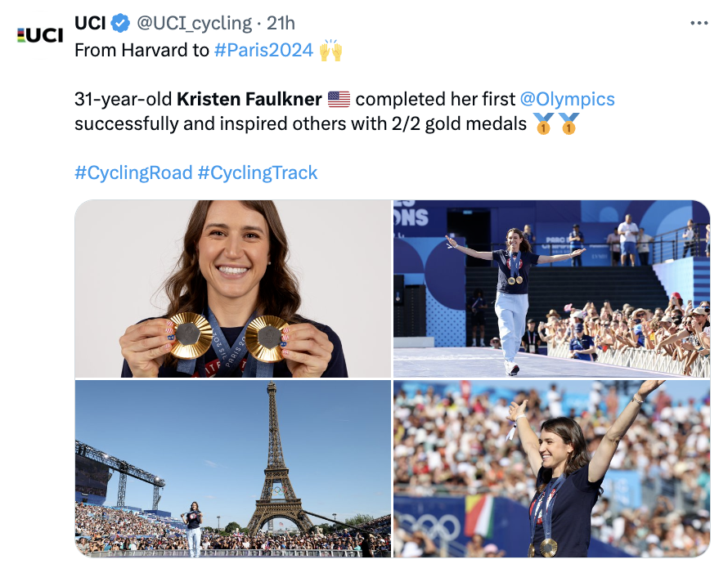Click the blue verified badge next to UCI
Screen dimensions: 728x564
(121, 23)
